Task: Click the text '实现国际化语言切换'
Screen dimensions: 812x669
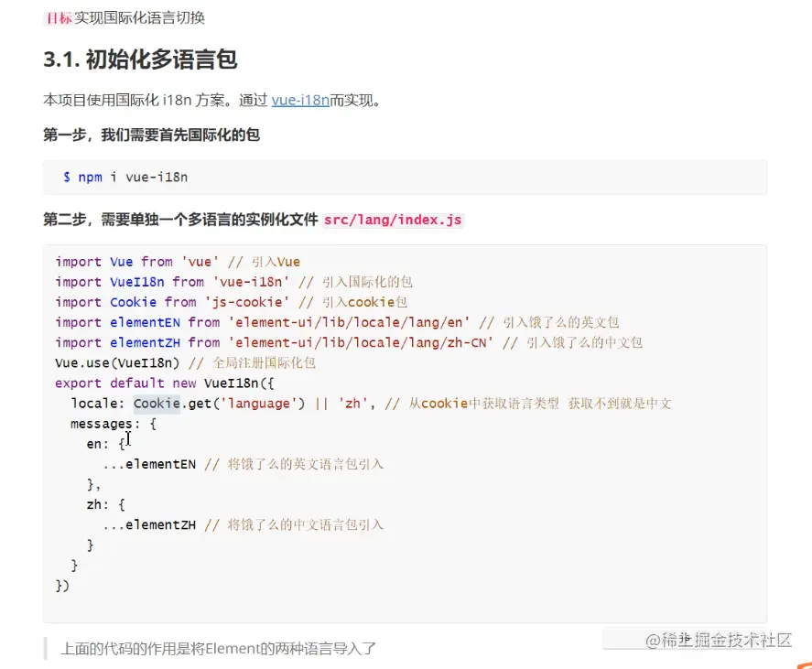Action: coord(140,18)
